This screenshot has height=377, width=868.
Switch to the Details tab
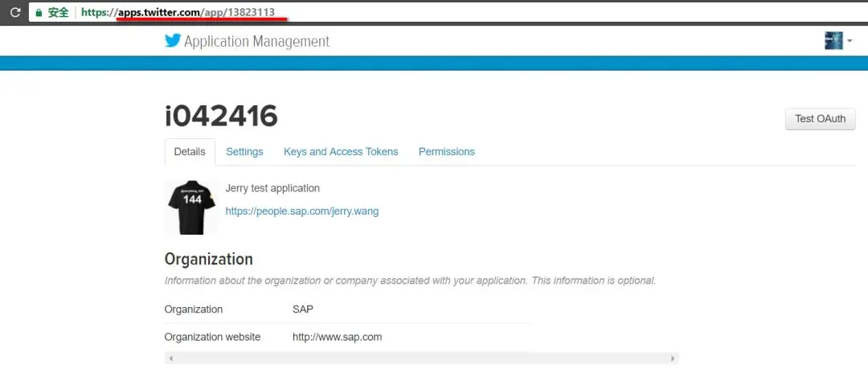[x=190, y=152]
